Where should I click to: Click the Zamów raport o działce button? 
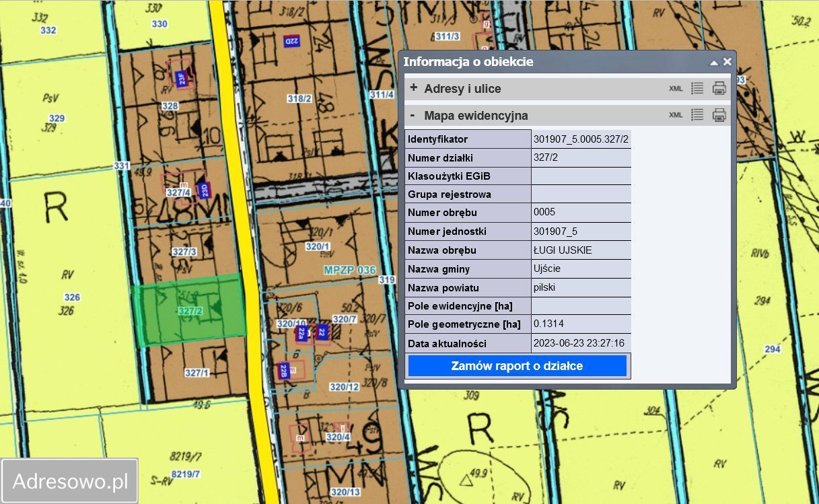(517, 366)
